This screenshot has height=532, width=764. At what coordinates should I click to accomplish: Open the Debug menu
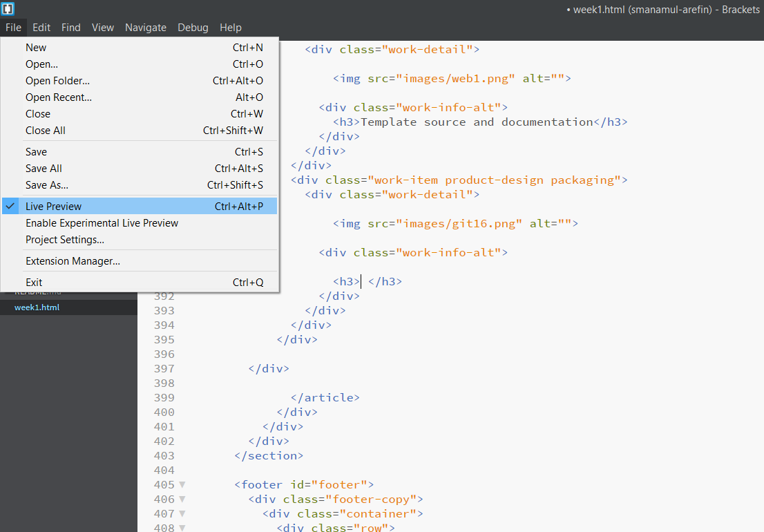193,28
